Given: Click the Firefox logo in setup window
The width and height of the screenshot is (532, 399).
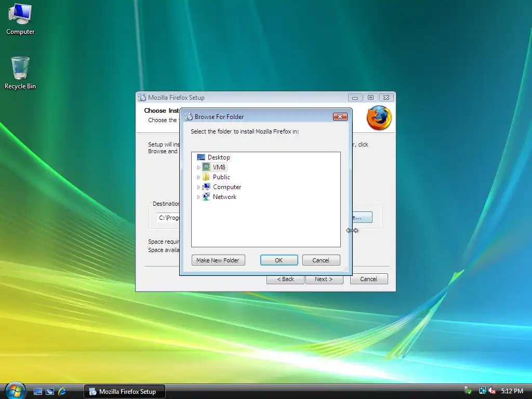Looking at the screenshot, I should [379, 118].
